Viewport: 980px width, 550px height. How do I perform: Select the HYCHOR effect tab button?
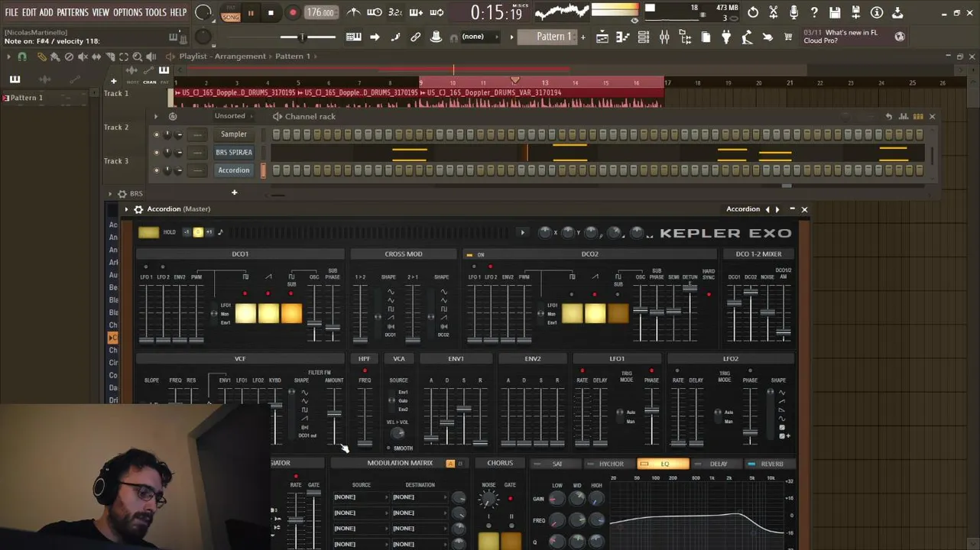point(609,464)
